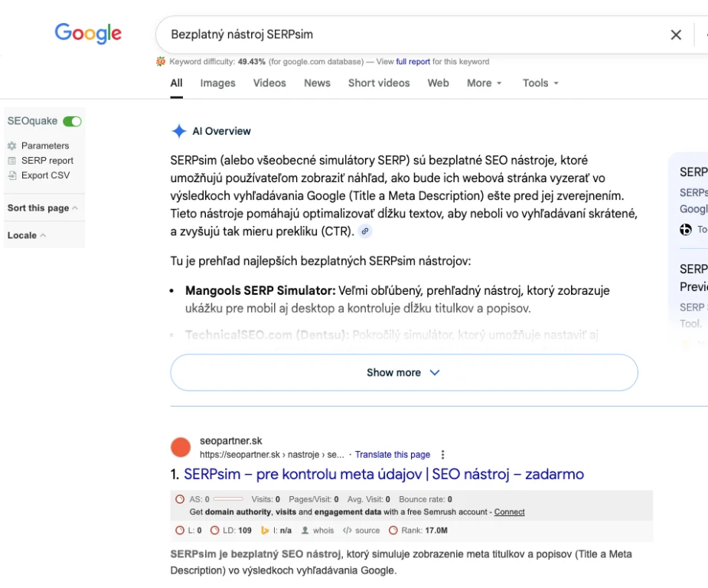Click the Export CSV file icon

coord(11,175)
